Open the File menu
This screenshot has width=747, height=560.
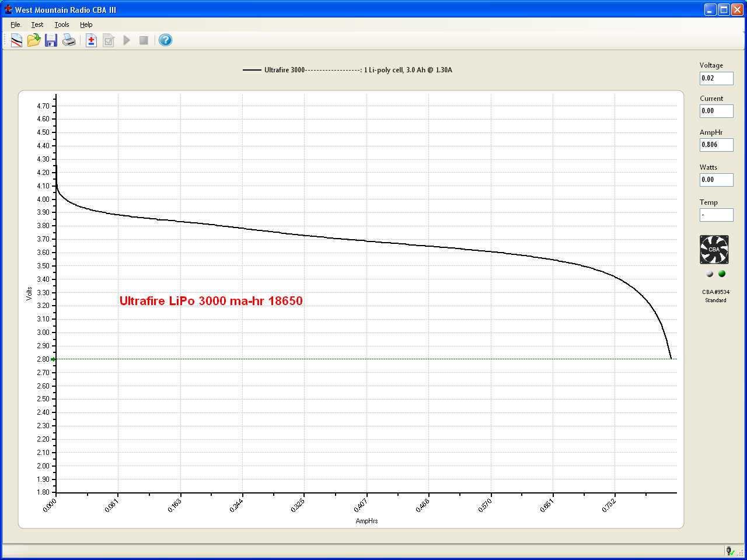click(15, 24)
